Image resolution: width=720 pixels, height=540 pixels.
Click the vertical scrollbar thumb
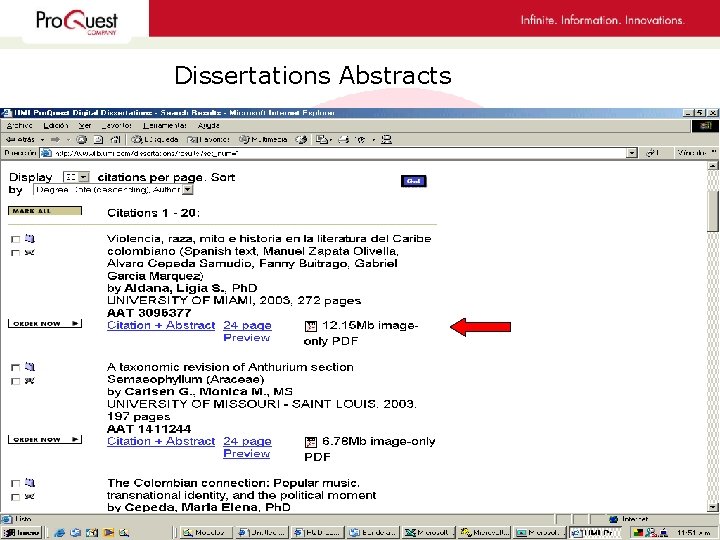pos(713,212)
